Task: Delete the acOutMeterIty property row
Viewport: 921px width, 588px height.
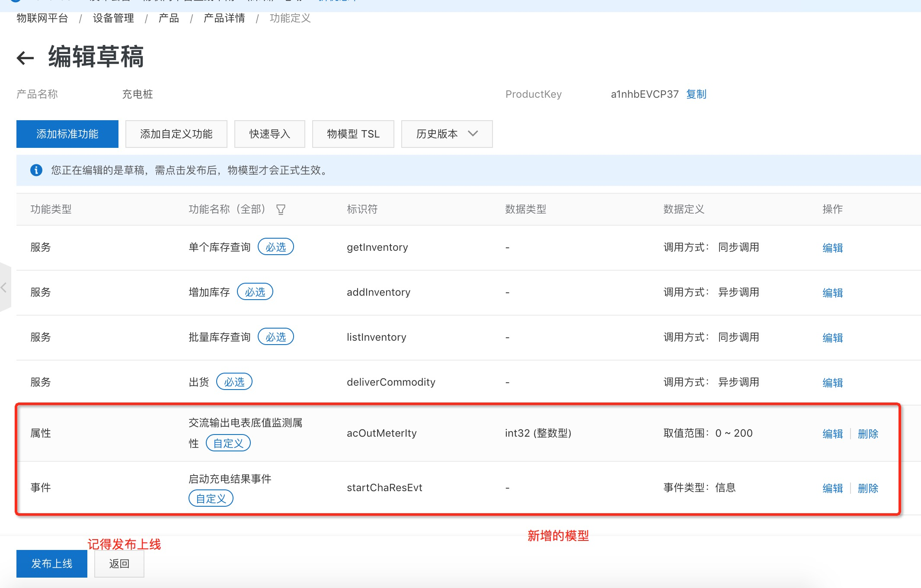Action: [x=868, y=434]
